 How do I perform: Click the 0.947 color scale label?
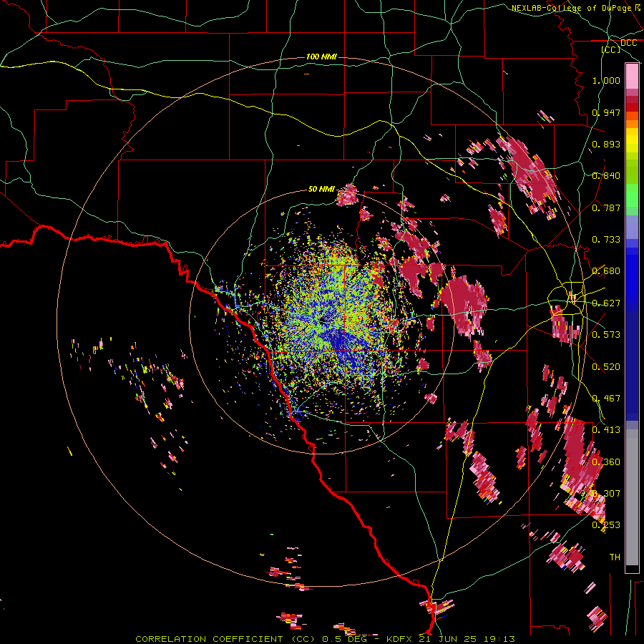pos(606,112)
